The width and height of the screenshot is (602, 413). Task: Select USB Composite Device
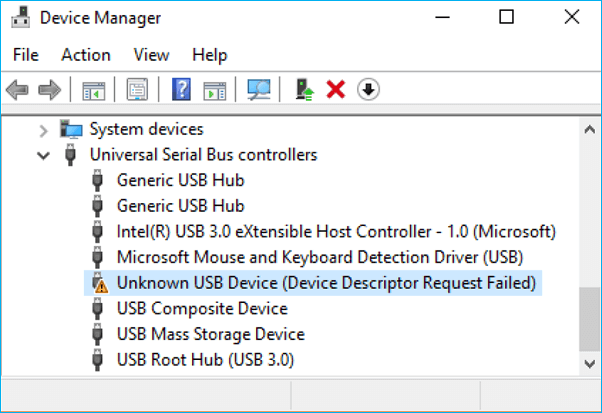click(x=202, y=308)
